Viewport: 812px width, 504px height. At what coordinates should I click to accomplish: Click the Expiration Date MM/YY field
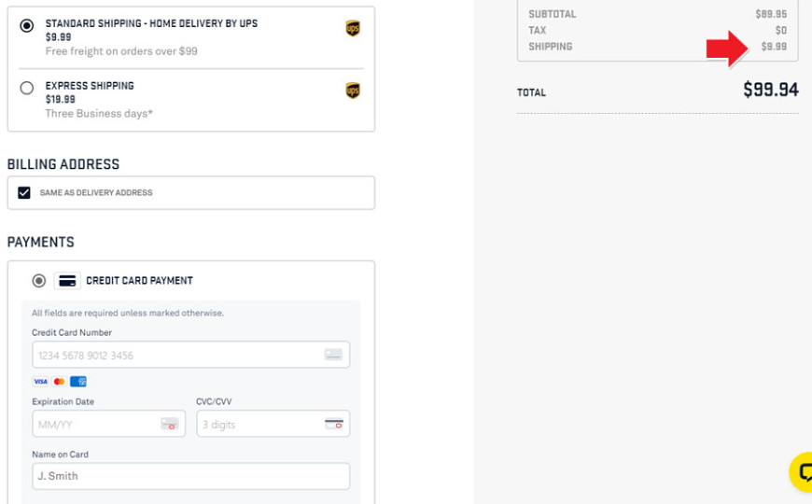click(x=109, y=424)
